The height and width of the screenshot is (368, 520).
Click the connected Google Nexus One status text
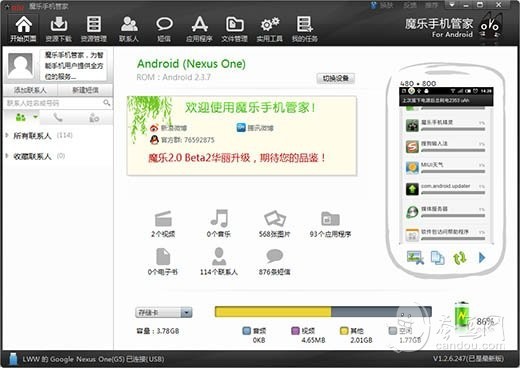(93, 359)
